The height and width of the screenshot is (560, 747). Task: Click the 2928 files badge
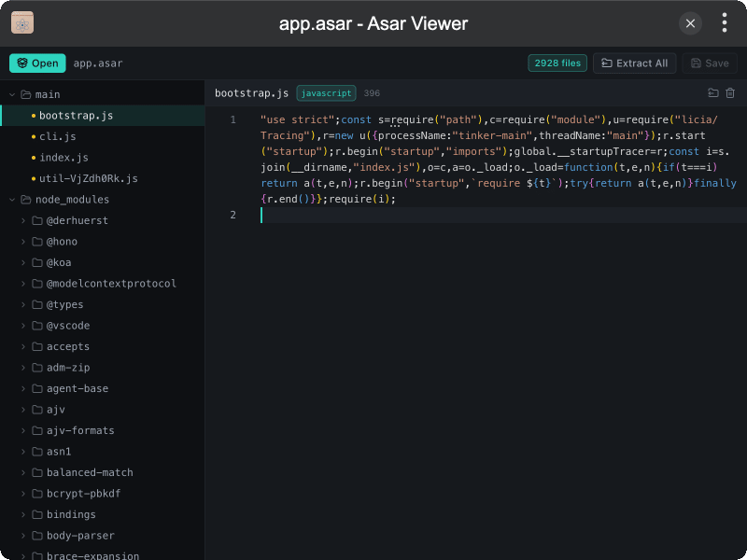point(557,63)
